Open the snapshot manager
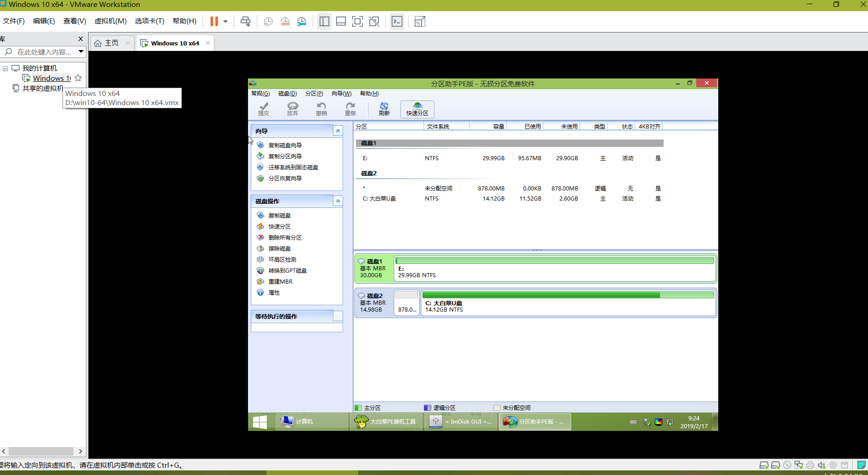The width and height of the screenshot is (868, 475). coord(302,21)
